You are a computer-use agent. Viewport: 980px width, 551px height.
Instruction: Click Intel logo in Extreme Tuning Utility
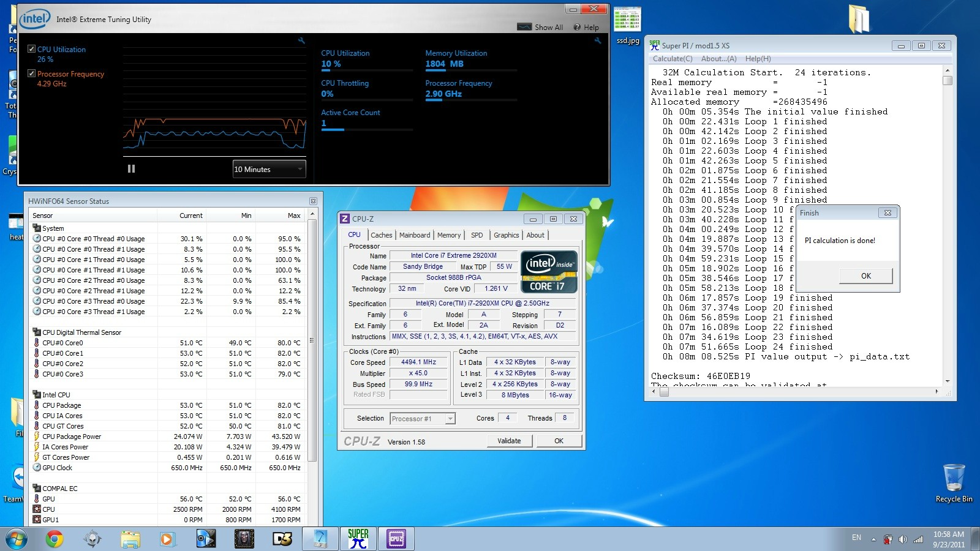[35, 20]
